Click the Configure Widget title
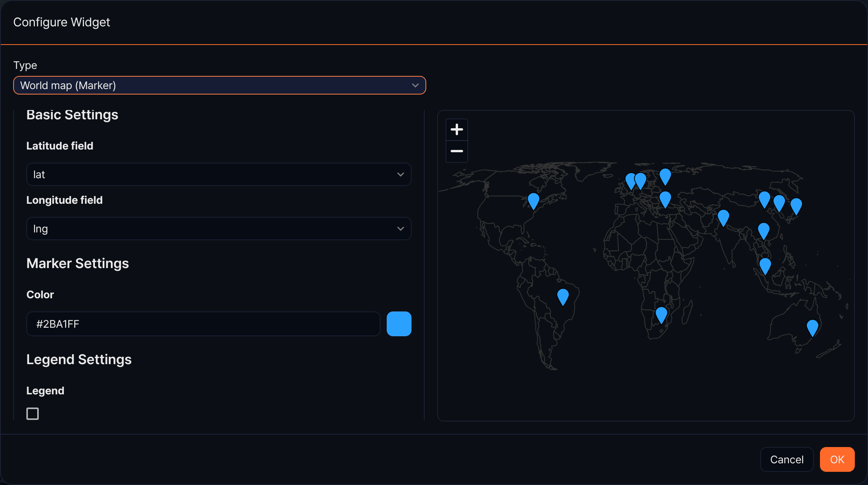 pyautogui.click(x=62, y=22)
